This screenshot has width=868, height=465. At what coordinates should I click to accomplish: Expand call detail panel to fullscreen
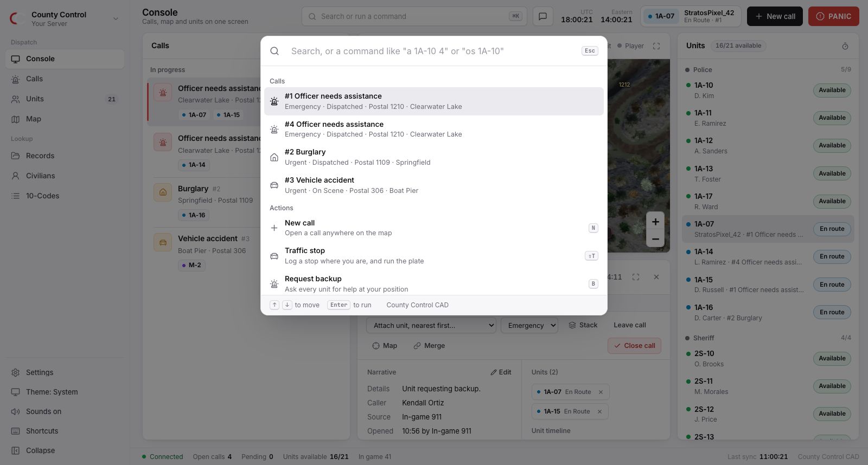tap(636, 277)
